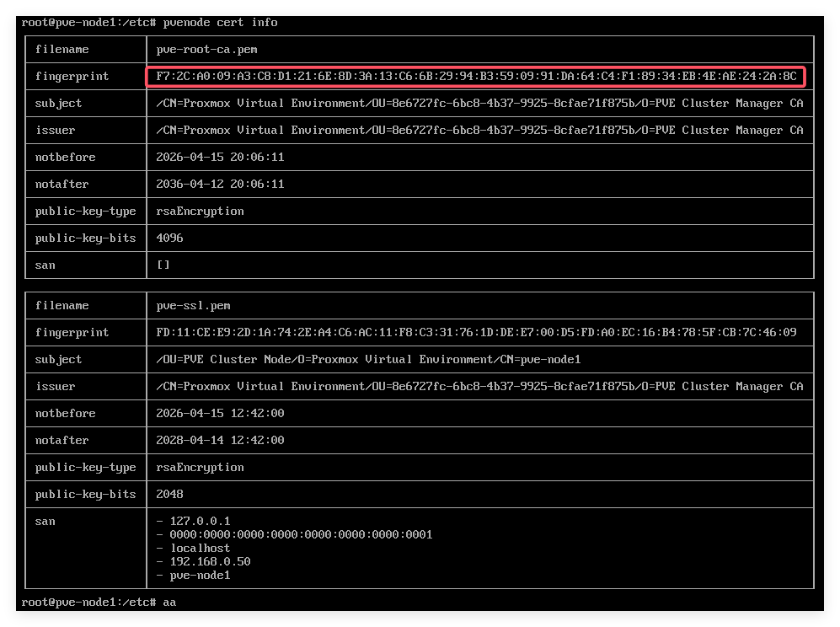This screenshot has width=840, height=627.
Task: Click the notafter value 2028-04-14 12:42:00
Action: tap(220, 440)
